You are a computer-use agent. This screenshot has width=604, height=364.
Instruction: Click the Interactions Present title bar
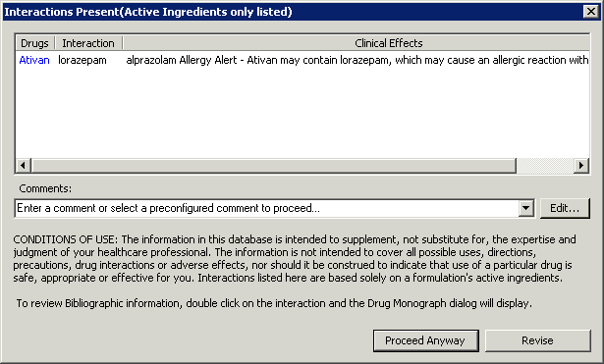pos(293,12)
